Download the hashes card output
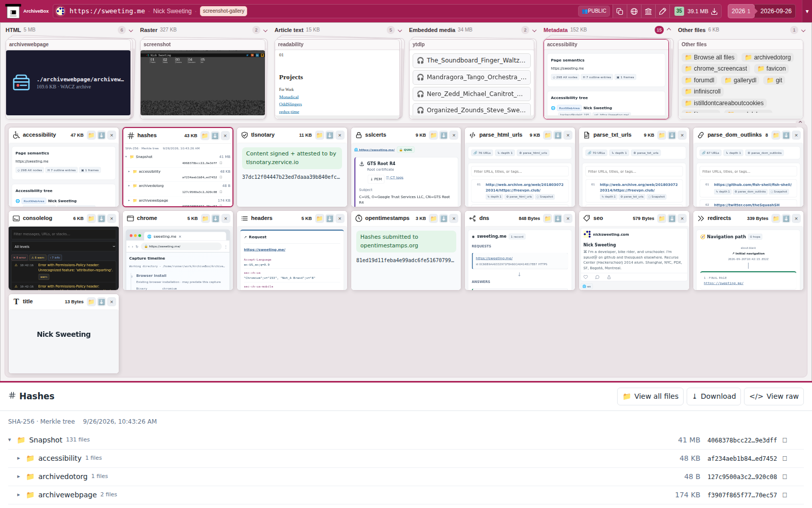The image size is (812, 508). pos(215,136)
